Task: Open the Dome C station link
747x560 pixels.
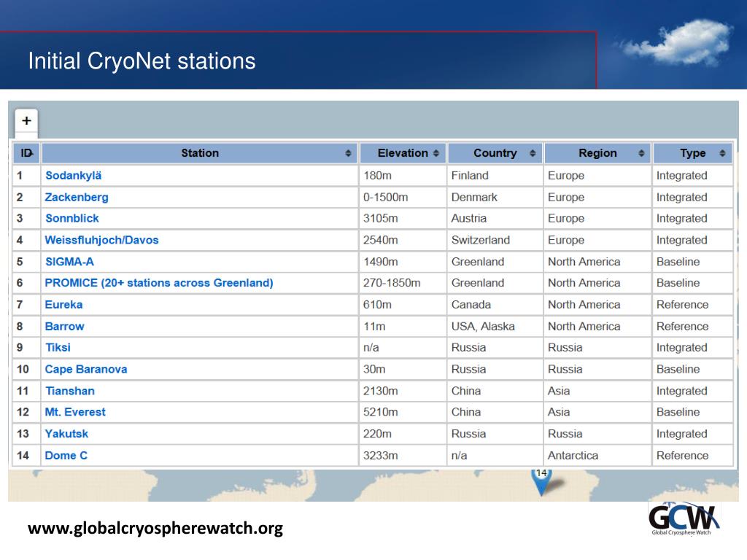Action: click(x=66, y=455)
